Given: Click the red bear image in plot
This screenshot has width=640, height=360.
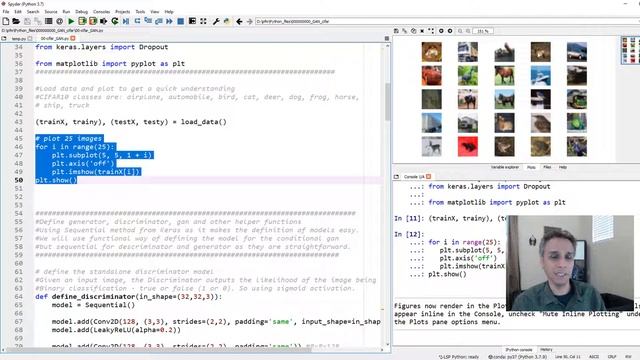Looking at the screenshot, I should tap(468, 147).
